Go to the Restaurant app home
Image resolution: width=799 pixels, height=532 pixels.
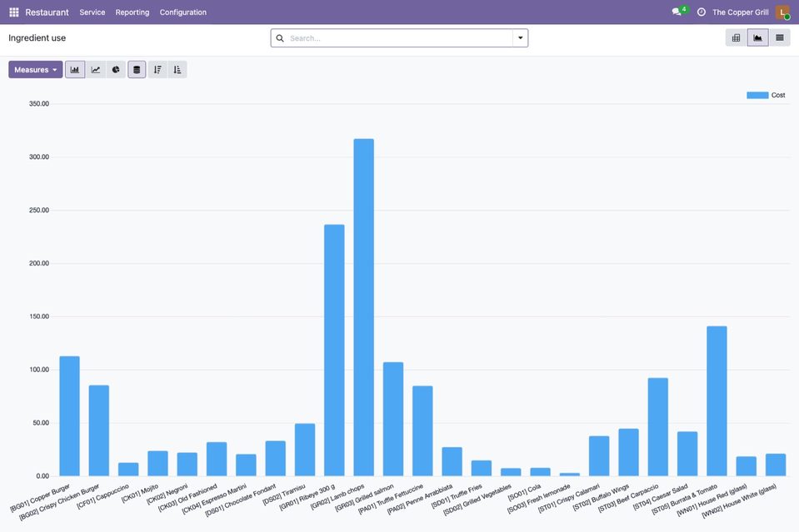(47, 12)
